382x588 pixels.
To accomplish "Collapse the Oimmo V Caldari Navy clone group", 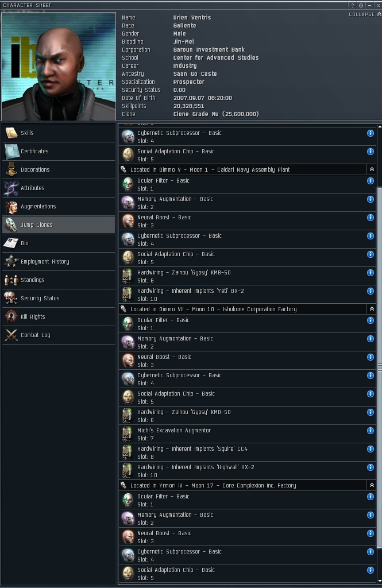I will tap(372, 169).
